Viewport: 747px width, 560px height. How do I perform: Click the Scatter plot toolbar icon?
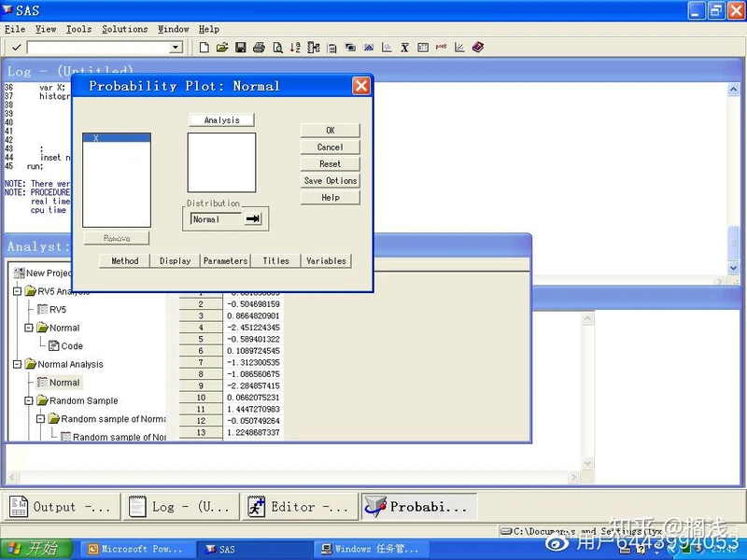coord(387,48)
